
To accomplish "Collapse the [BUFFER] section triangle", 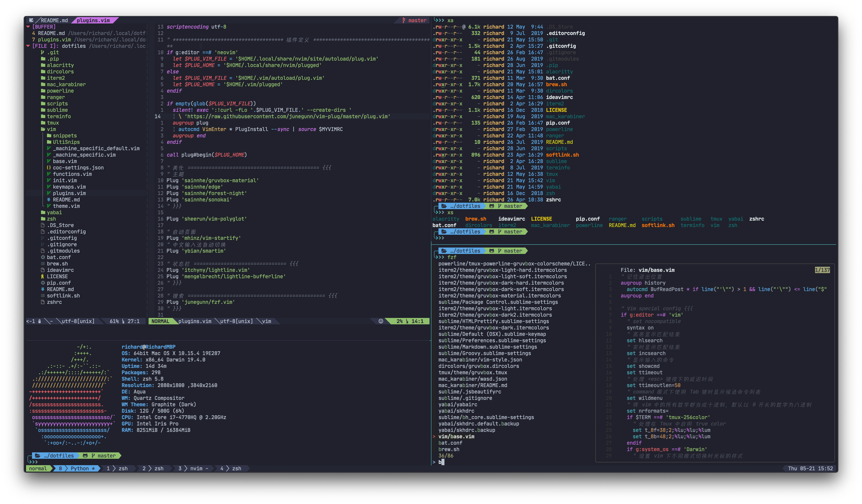I will coord(28,27).
